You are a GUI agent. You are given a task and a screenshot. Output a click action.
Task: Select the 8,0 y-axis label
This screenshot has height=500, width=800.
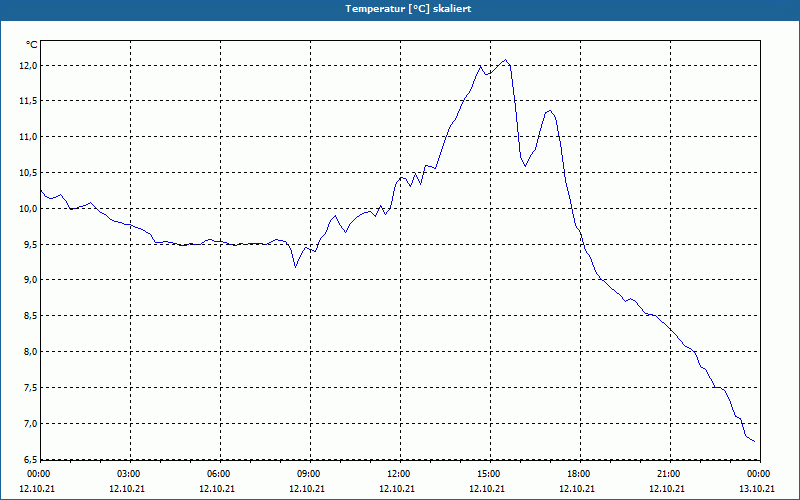(x=31, y=352)
